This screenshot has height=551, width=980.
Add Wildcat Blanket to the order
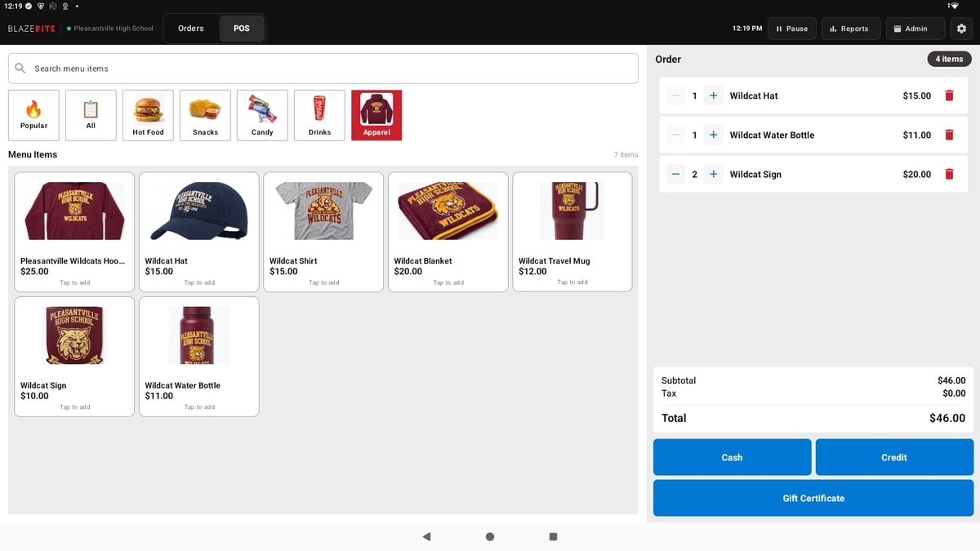pos(448,232)
